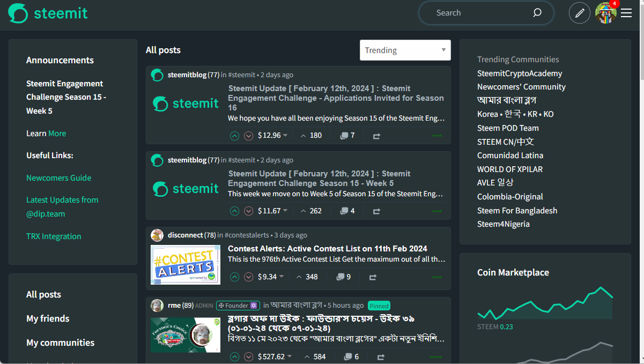Open SteemitCryptoAcademy community

(x=520, y=73)
